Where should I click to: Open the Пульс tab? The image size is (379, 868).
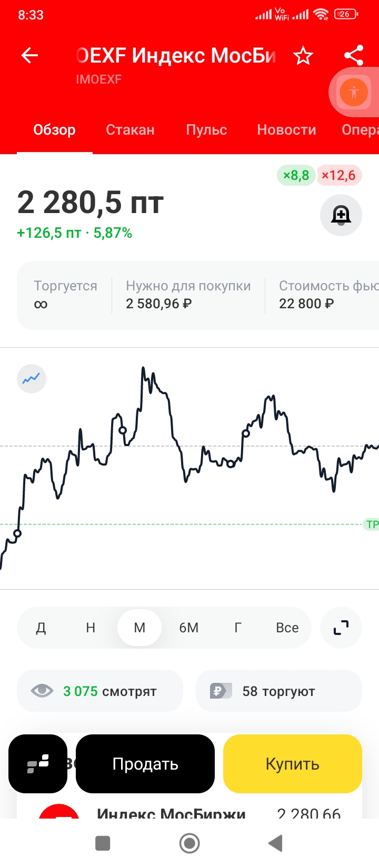click(x=206, y=130)
